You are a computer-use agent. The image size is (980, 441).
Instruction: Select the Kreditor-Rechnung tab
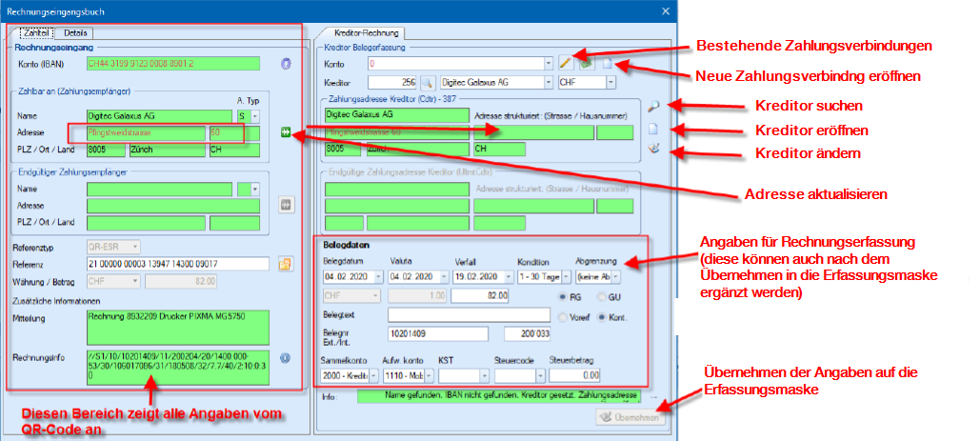click(365, 32)
